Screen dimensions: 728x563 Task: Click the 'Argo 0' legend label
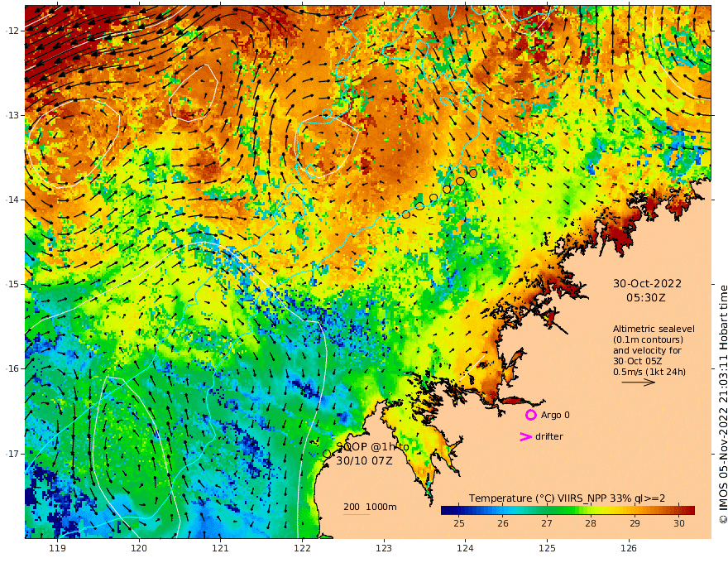pyautogui.click(x=555, y=415)
